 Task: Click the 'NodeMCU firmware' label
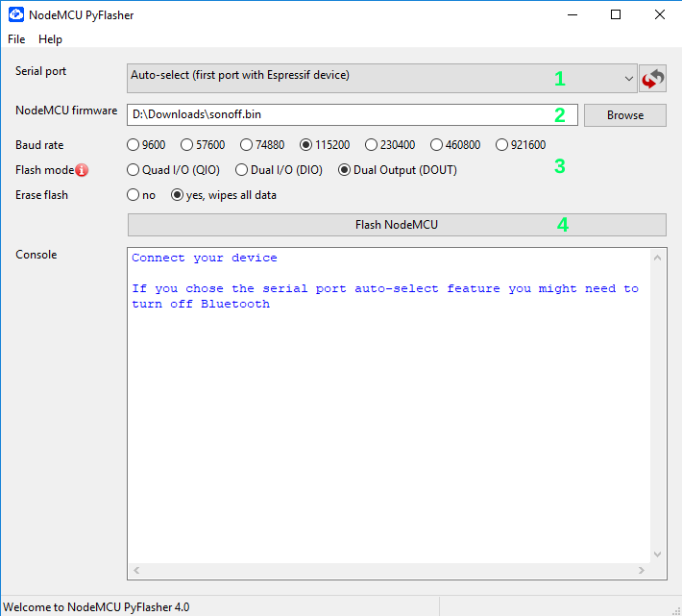click(x=66, y=111)
